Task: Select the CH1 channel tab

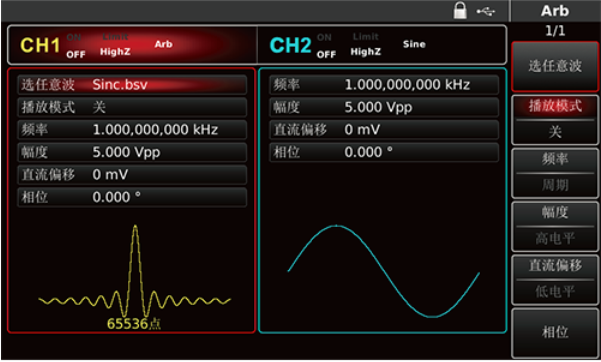Action: [x=132, y=45]
